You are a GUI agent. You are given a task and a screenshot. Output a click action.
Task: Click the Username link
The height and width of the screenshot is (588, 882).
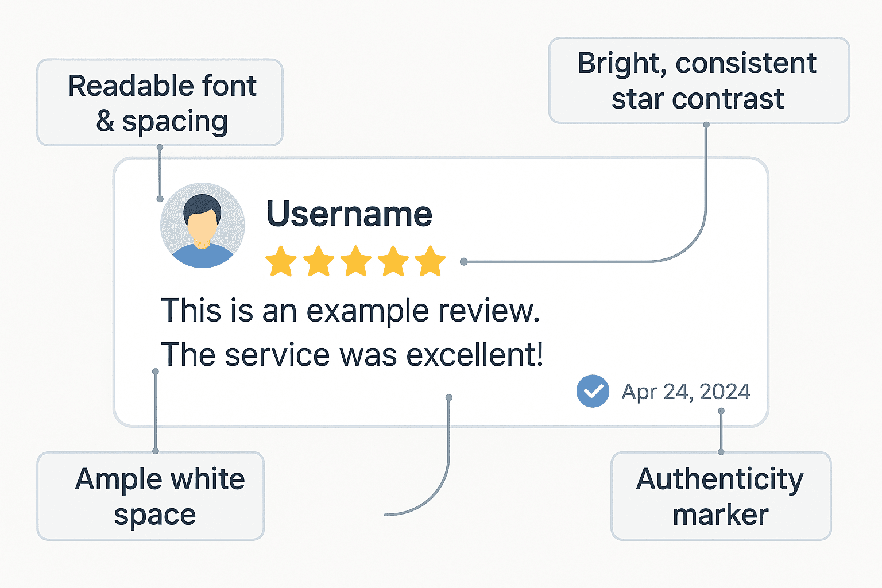(349, 213)
